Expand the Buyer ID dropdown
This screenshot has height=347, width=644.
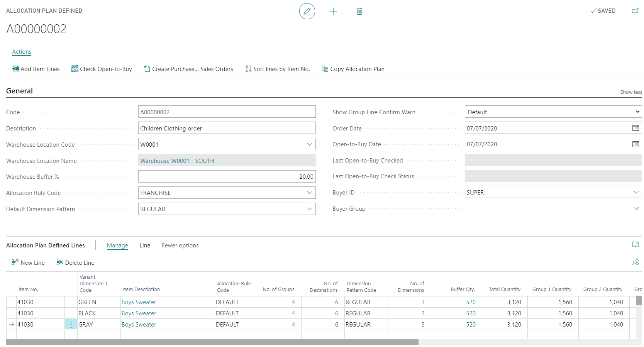click(636, 193)
